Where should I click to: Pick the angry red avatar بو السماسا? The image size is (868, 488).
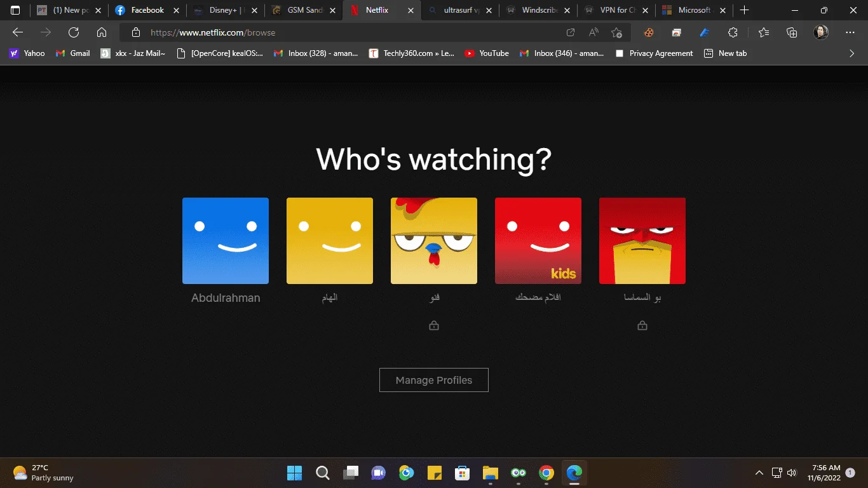point(642,241)
